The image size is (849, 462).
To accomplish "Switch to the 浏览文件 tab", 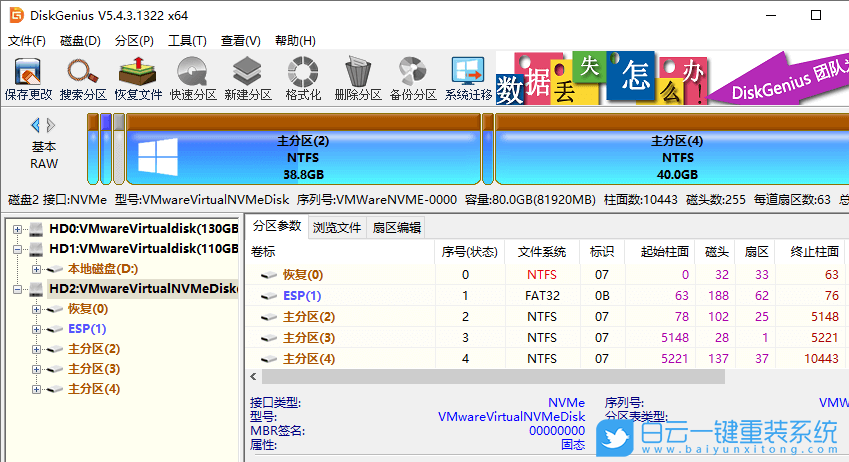I will tap(337, 227).
